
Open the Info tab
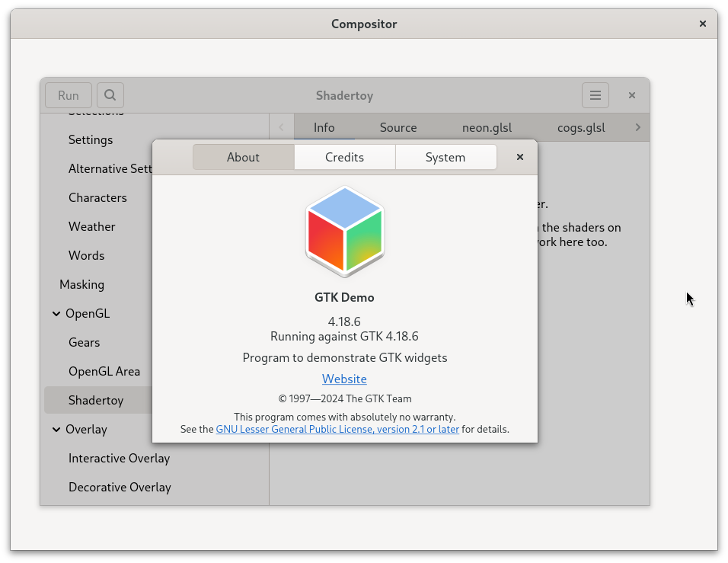pyautogui.click(x=324, y=127)
